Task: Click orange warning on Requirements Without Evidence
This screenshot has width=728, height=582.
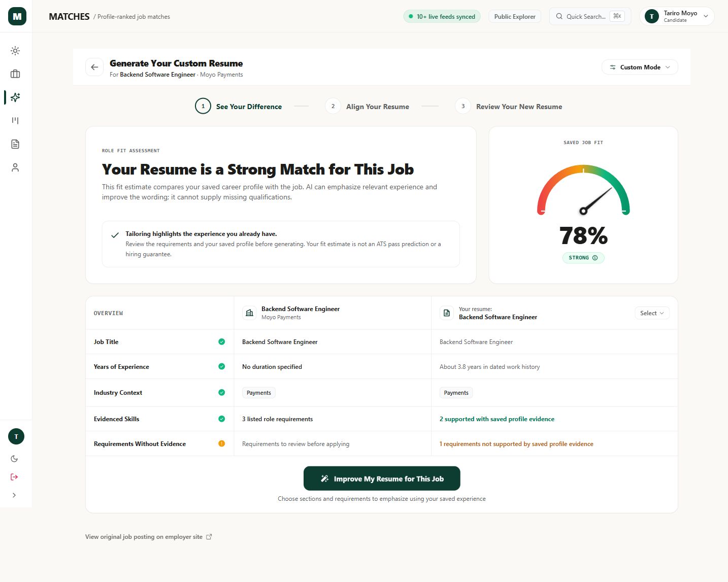Action: click(221, 443)
